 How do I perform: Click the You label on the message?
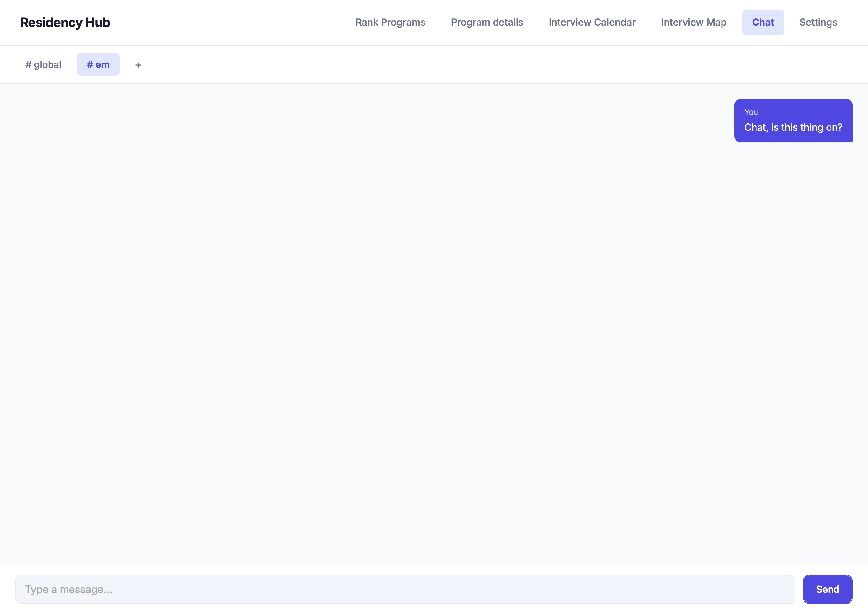coord(751,112)
